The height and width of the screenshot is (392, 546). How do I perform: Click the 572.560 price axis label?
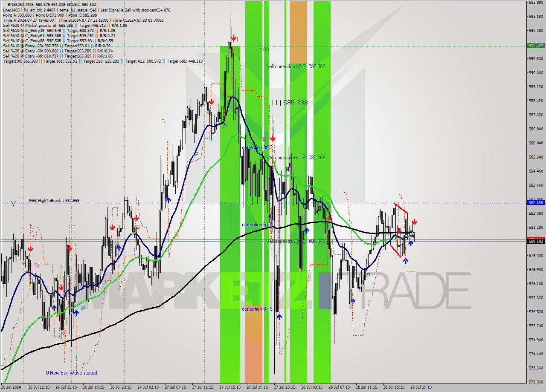tap(535, 382)
